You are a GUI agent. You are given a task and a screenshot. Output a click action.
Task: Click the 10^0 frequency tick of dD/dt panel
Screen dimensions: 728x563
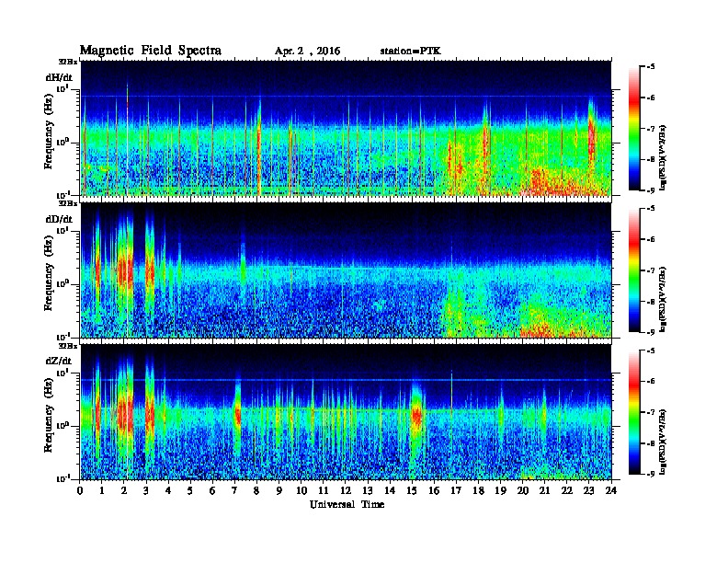click(63, 283)
